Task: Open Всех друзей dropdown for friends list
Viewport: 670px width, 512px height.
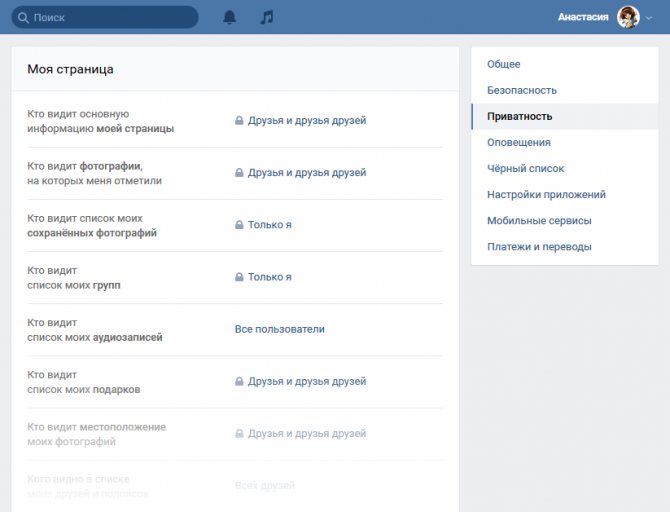Action: (264, 486)
